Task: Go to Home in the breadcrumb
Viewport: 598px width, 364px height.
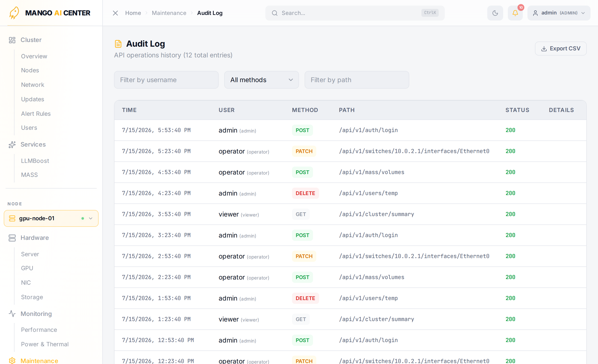Action: click(133, 13)
